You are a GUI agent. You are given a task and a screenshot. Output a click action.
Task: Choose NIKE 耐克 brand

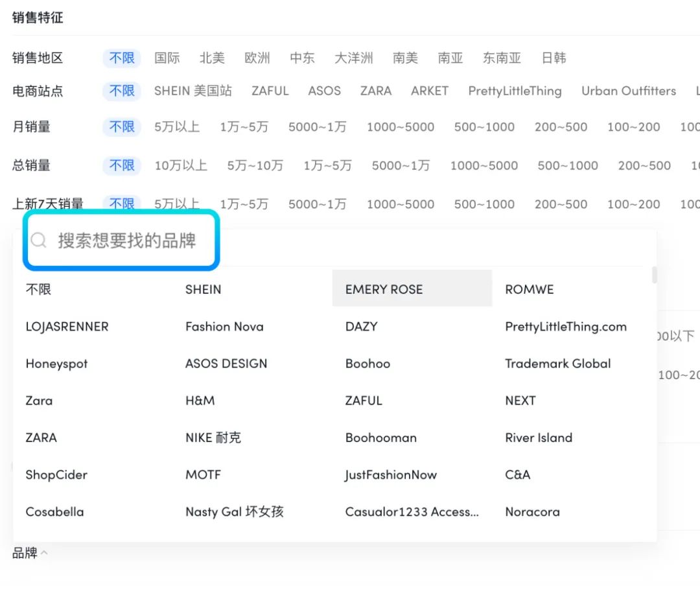(213, 438)
